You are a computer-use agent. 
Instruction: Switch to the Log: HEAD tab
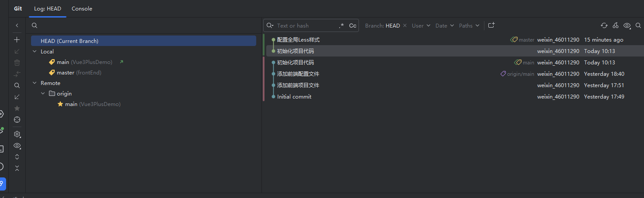[48, 8]
